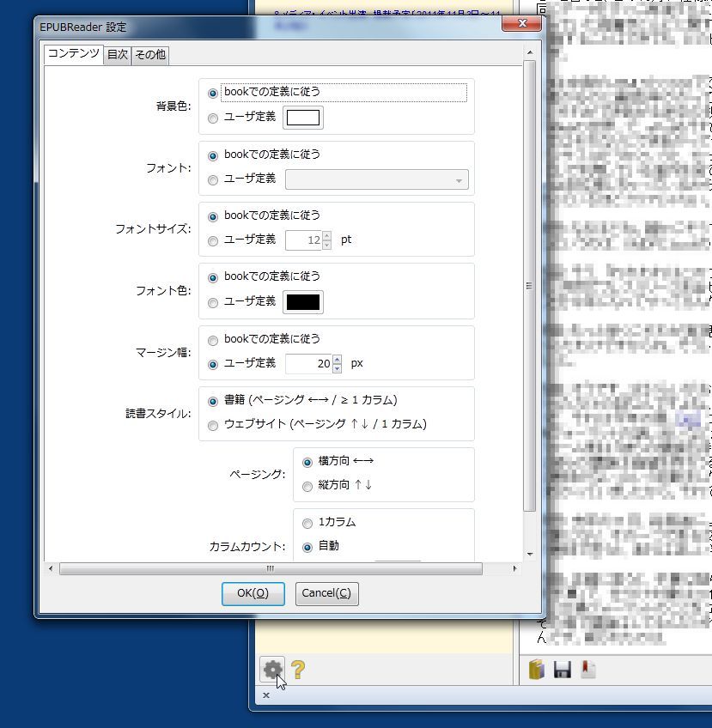The image size is (712, 728).
Task: Click the font size value field showing 12
Action: [304, 240]
